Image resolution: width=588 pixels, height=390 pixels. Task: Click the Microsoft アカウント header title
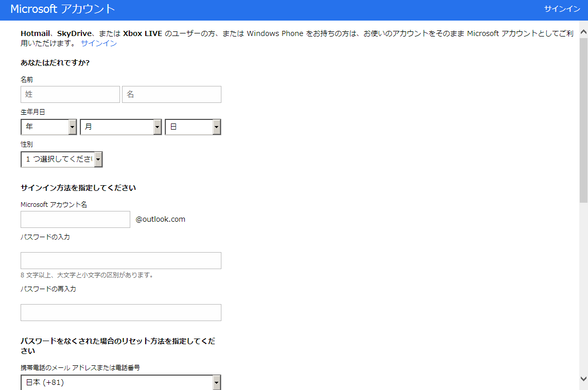click(63, 9)
